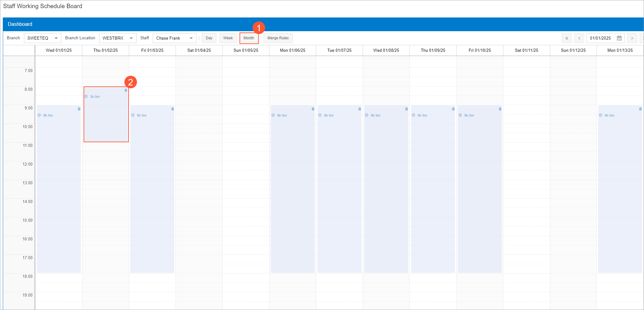Expand the Branch dropdown showing SWEETEQ
The image size is (644, 310).
pyautogui.click(x=56, y=38)
